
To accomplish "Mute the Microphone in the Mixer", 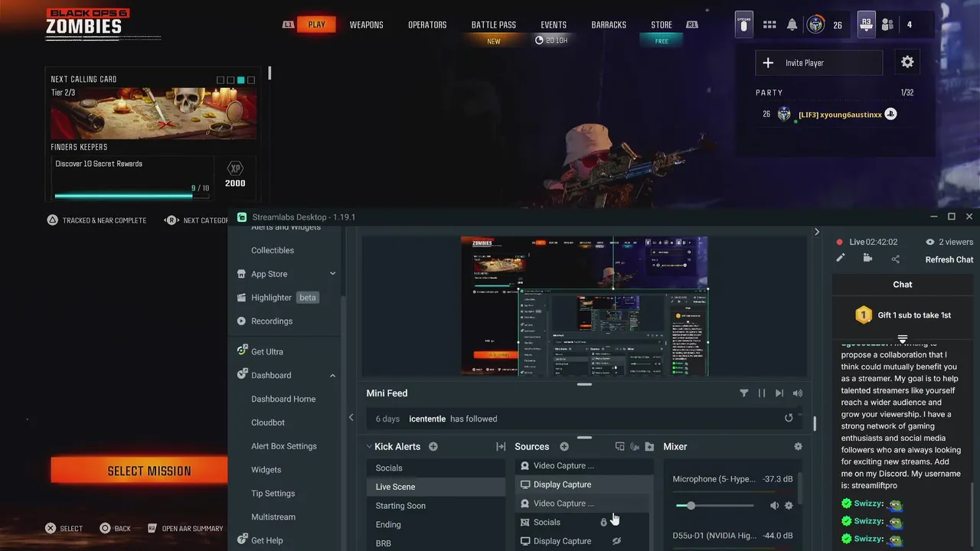I will [774, 506].
